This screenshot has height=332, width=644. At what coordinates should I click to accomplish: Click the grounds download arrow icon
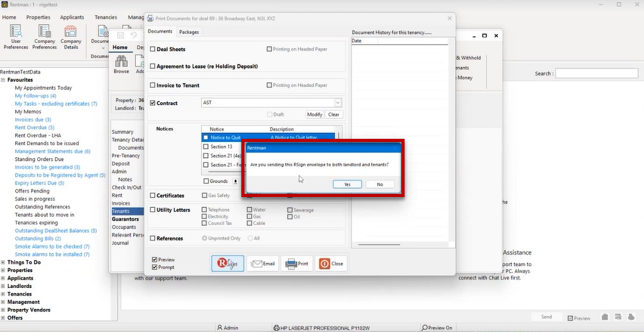point(236,181)
